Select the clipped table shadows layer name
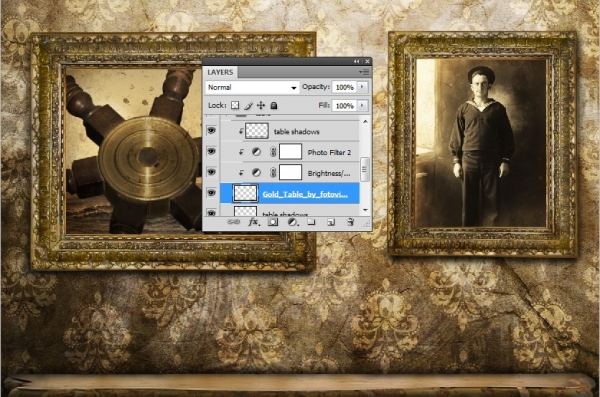600x397 pixels. coord(297,132)
